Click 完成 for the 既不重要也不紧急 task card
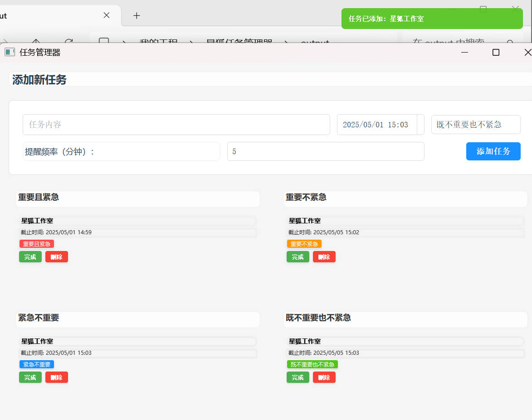 click(x=298, y=377)
